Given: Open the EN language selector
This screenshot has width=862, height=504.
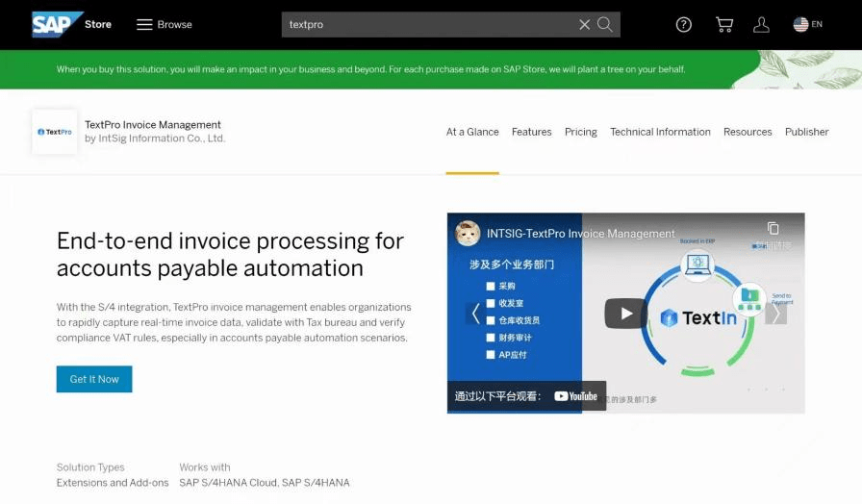Looking at the screenshot, I should 807,25.
